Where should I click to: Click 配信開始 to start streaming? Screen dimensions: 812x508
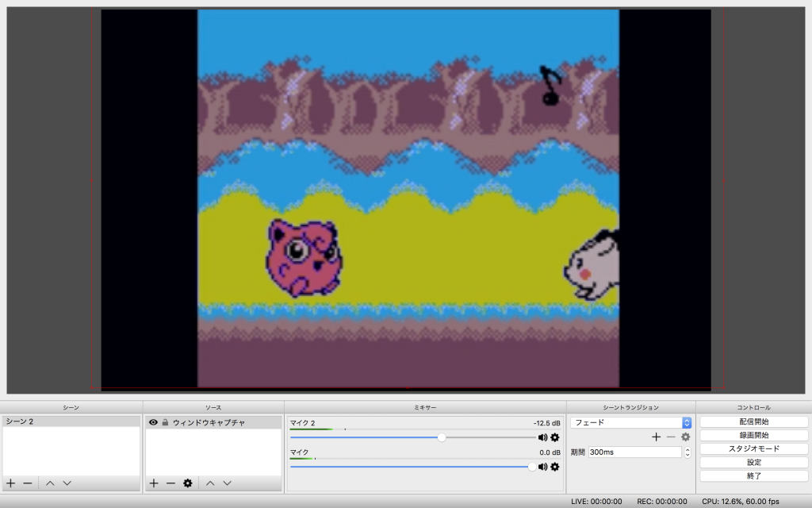[754, 422]
